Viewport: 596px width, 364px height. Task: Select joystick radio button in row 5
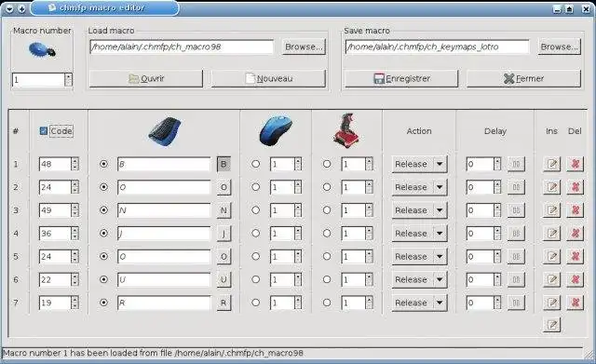327,256
